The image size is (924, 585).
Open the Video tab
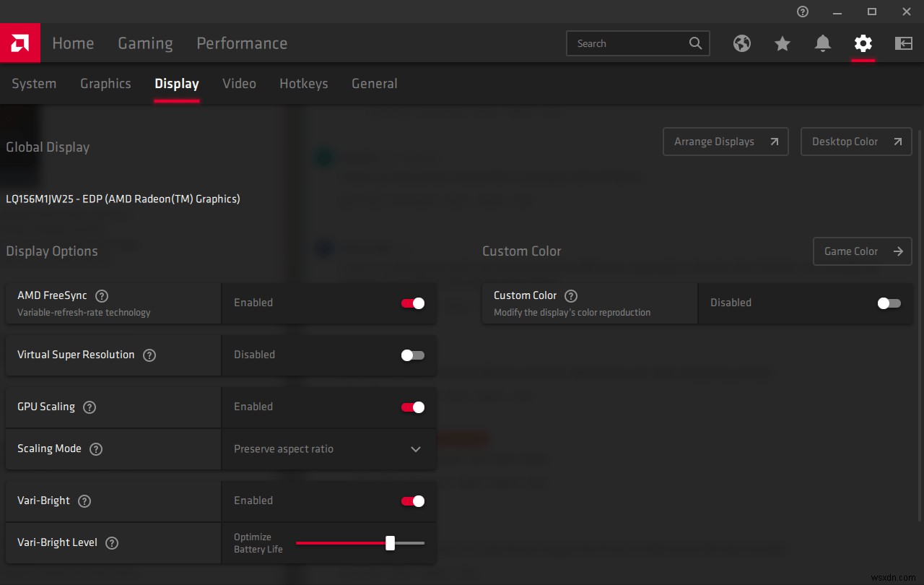pos(239,84)
